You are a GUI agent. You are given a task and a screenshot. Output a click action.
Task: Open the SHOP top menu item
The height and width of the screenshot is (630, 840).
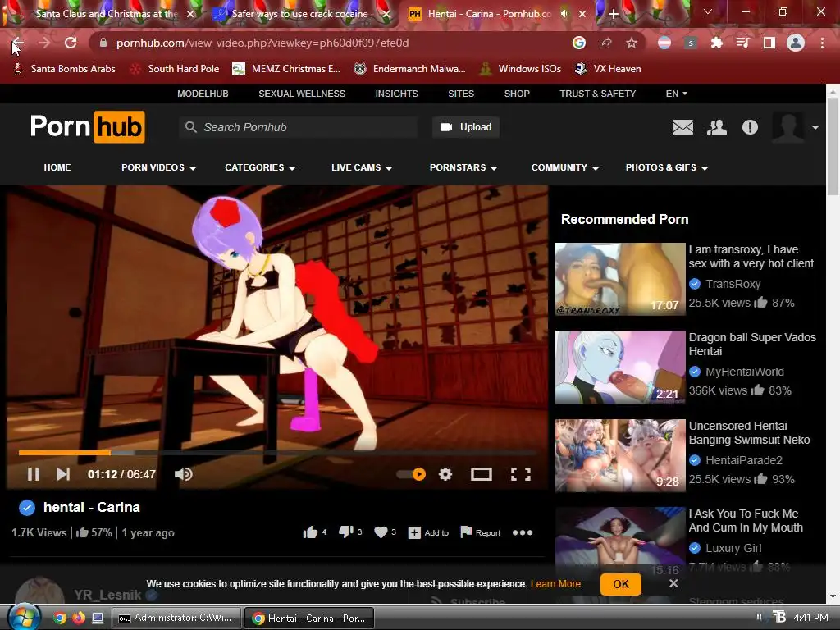[x=517, y=94]
